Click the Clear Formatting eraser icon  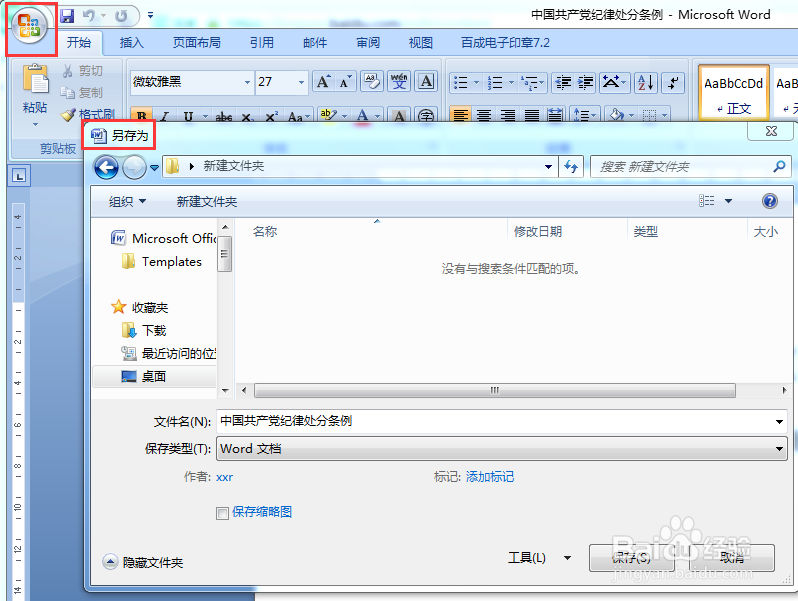(373, 82)
